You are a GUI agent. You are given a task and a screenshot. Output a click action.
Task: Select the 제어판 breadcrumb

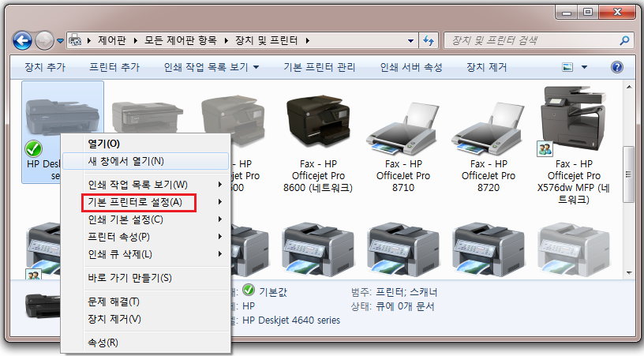(x=112, y=40)
